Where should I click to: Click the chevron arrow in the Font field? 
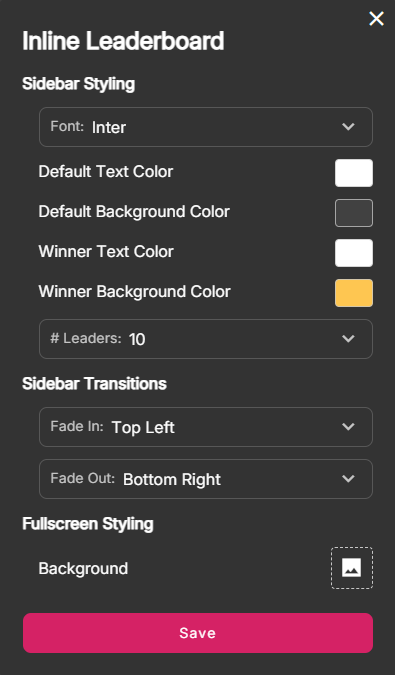348,127
